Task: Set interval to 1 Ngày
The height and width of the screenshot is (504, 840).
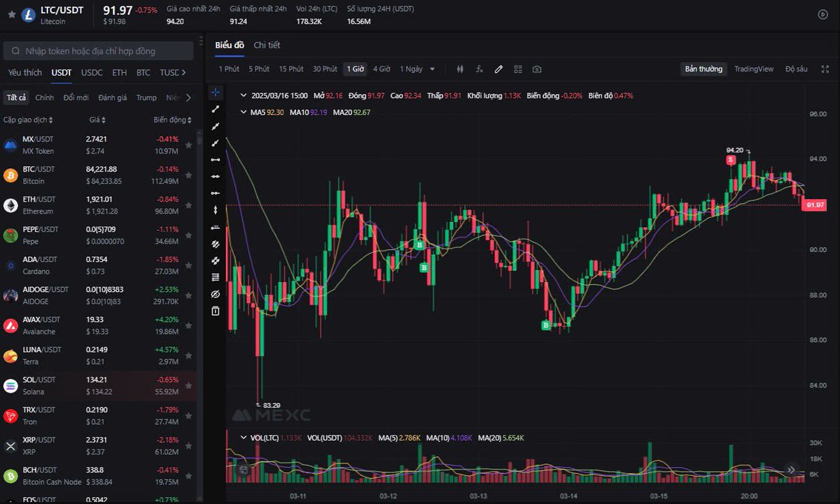Action: coord(411,69)
